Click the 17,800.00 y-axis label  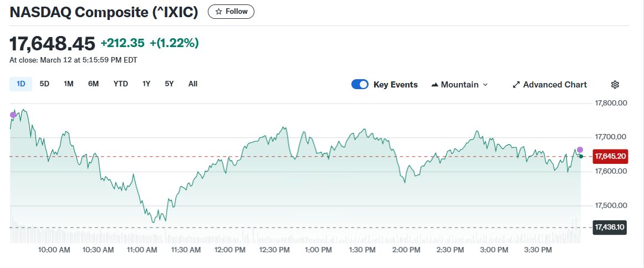(x=611, y=103)
